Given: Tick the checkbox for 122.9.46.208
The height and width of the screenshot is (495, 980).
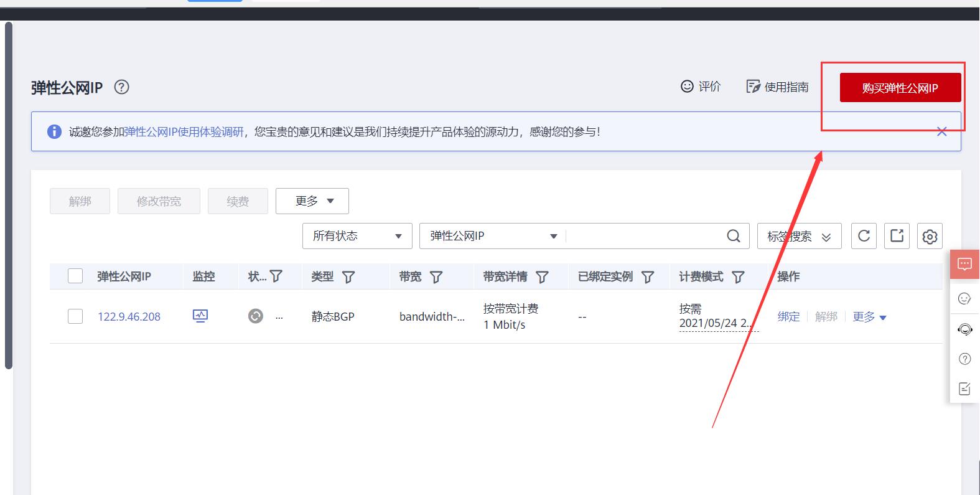Looking at the screenshot, I should (75, 316).
